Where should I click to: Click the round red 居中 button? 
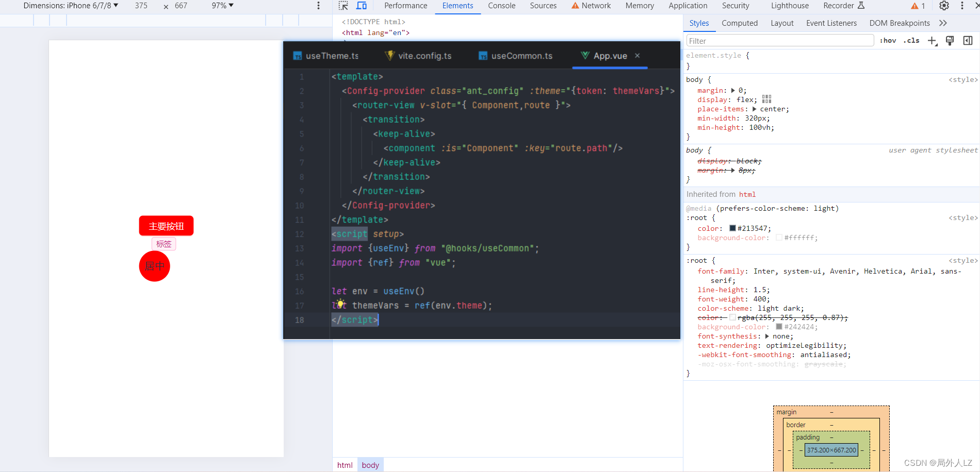(x=154, y=266)
